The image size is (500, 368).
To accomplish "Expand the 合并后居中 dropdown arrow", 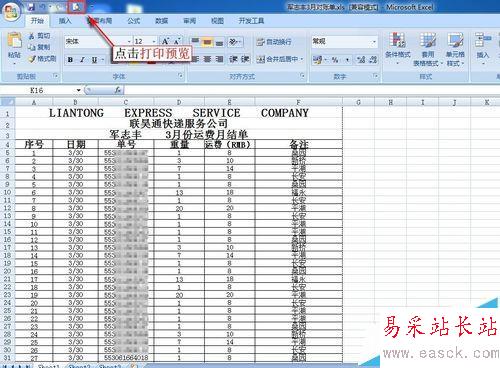I will pos(302,59).
